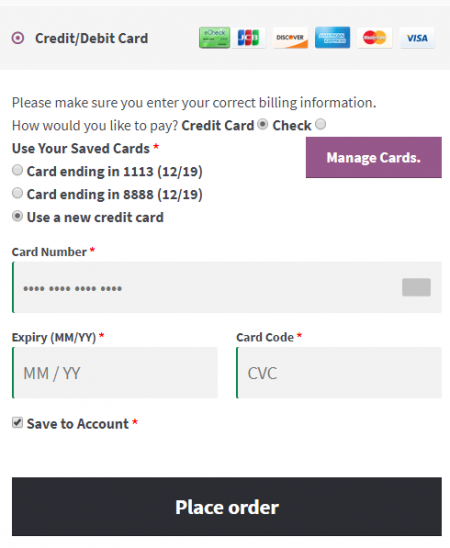Click the eCheck payment icon
This screenshot has height=548, width=450.
coord(215,37)
